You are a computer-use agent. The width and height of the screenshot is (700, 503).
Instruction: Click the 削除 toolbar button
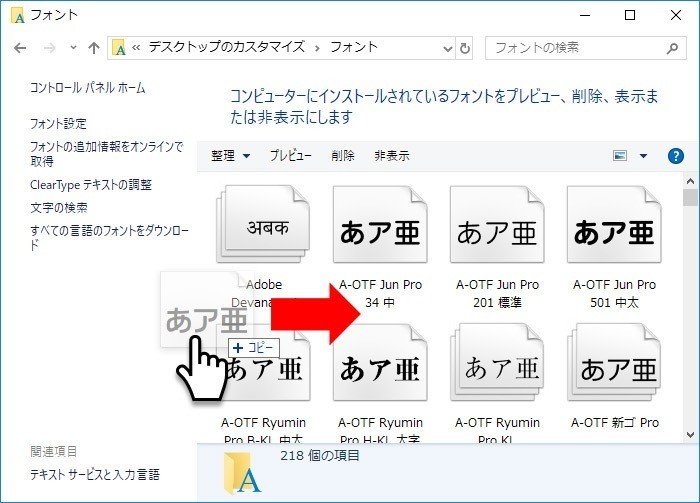[x=343, y=156]
